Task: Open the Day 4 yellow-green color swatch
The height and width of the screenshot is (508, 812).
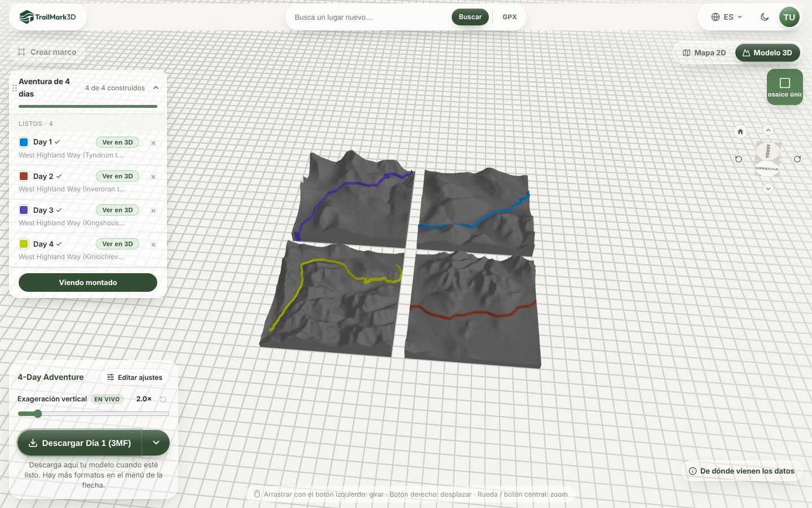Action: pyautogui.click(x=24, y=244)
